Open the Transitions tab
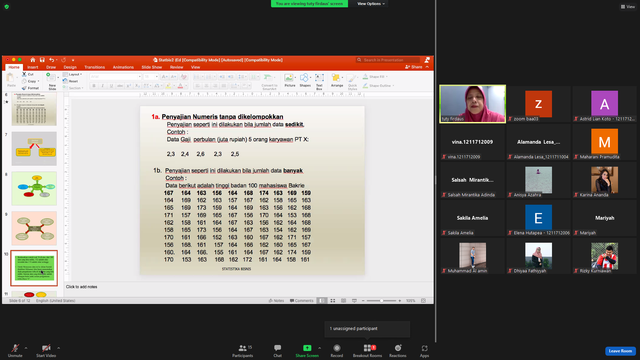 [x=95, y=67]
